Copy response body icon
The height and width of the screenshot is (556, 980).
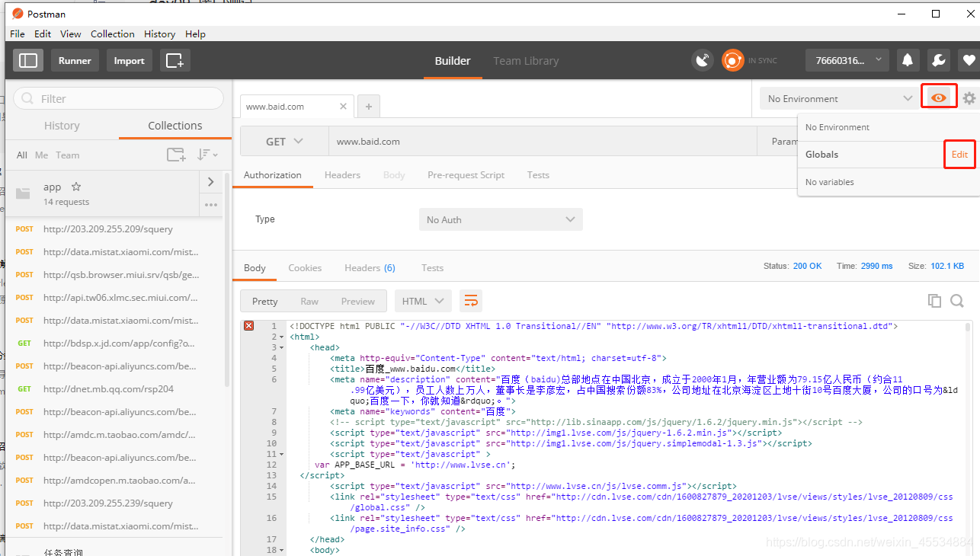point(934,301)
